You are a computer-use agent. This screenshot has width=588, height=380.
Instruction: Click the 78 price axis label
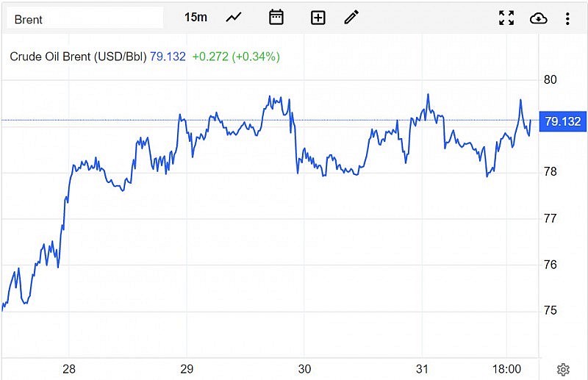click(550, 172)
